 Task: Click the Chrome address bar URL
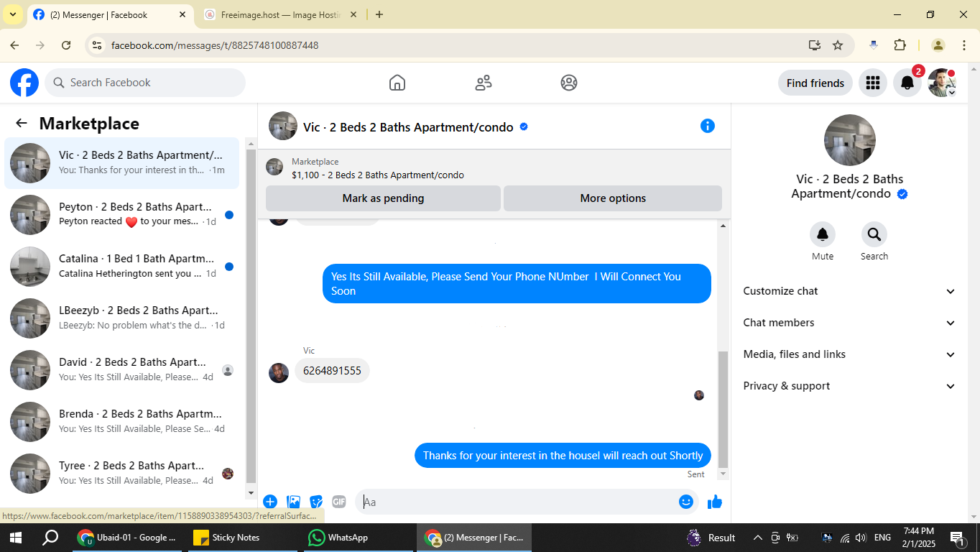(215, 45)
